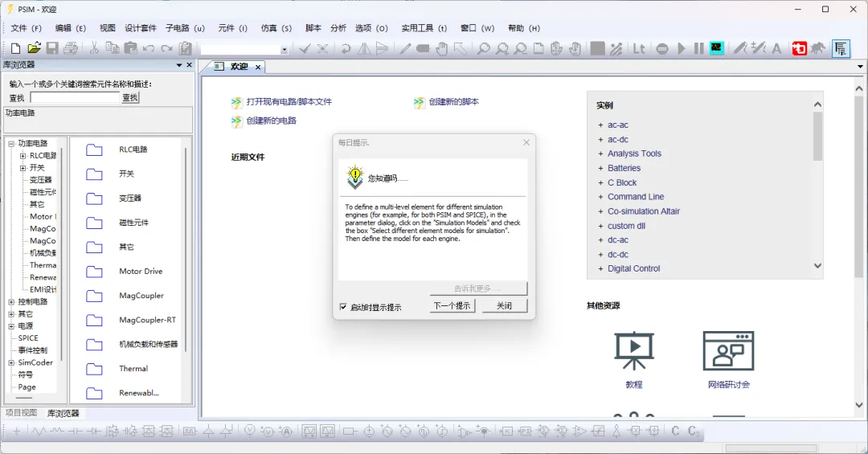Select the 欢迎 document tab
Viewport: 868px width, 454px height.
[x=239, y=67]
